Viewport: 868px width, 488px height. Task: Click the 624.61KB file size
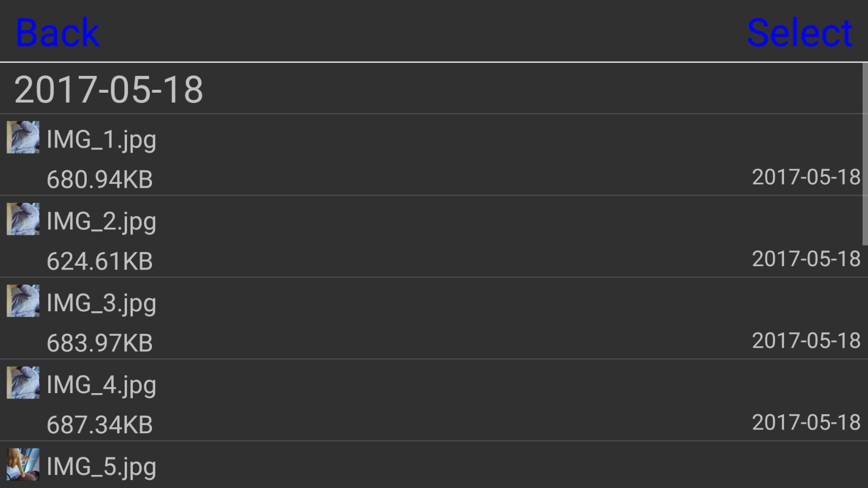100,261
